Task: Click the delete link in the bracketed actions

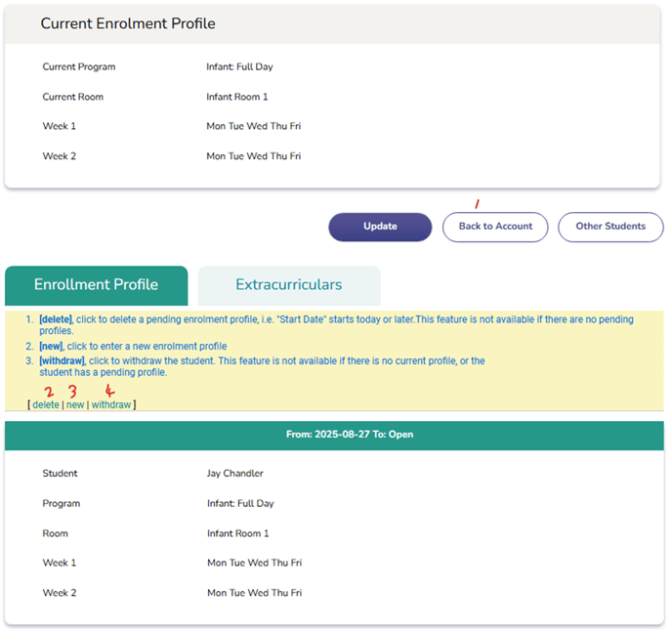Action: pyautogui.click(x=46, y=404)
